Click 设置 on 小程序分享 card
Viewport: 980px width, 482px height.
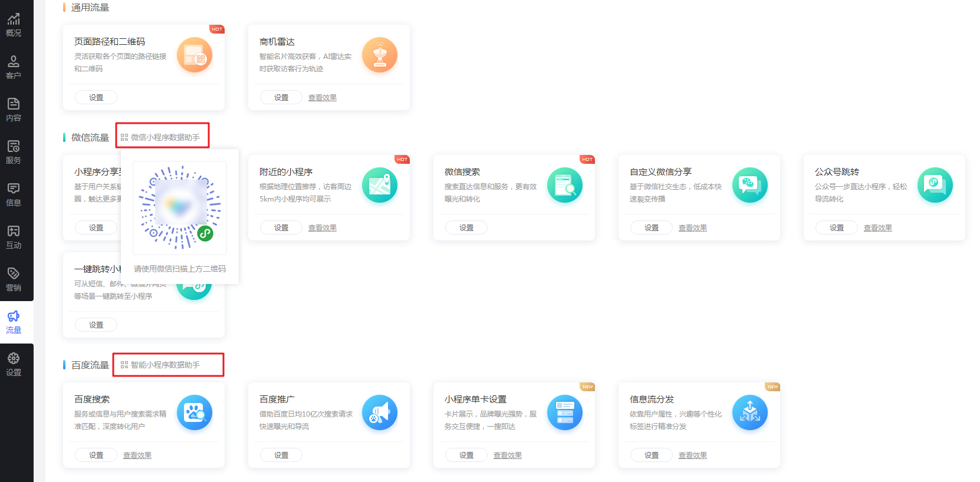[x=96, y=227]
